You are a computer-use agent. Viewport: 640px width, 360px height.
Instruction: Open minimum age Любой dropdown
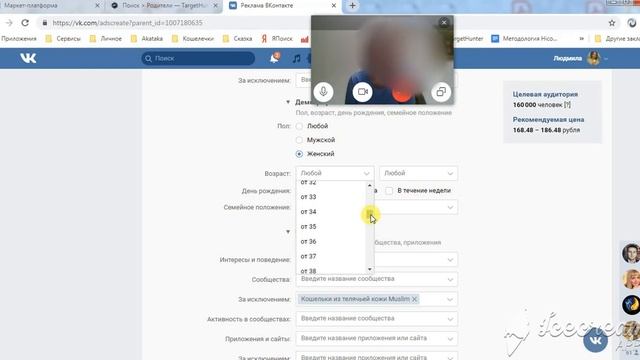tap(335, 173)
